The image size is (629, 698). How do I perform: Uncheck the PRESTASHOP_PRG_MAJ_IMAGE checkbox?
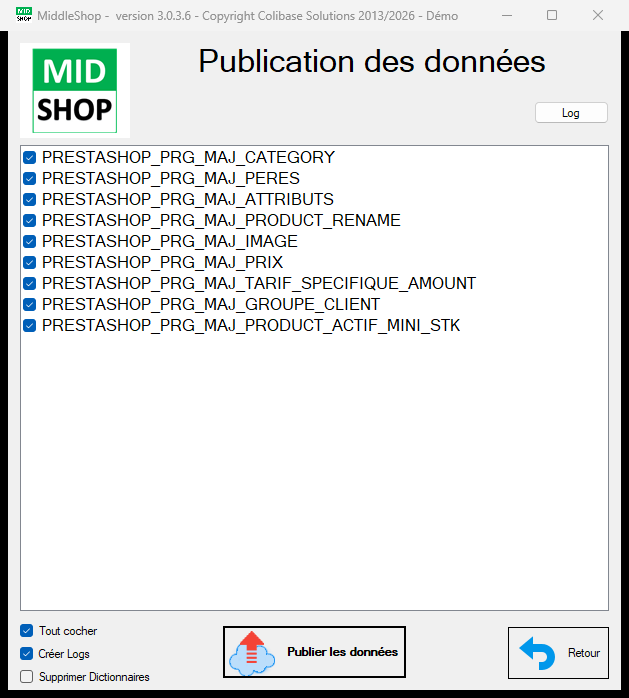[30, 242]
